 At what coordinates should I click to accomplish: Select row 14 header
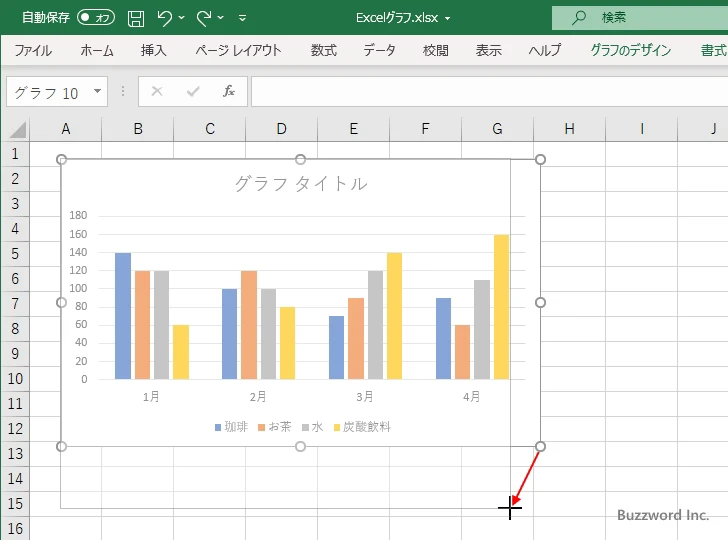coord(15,479)
